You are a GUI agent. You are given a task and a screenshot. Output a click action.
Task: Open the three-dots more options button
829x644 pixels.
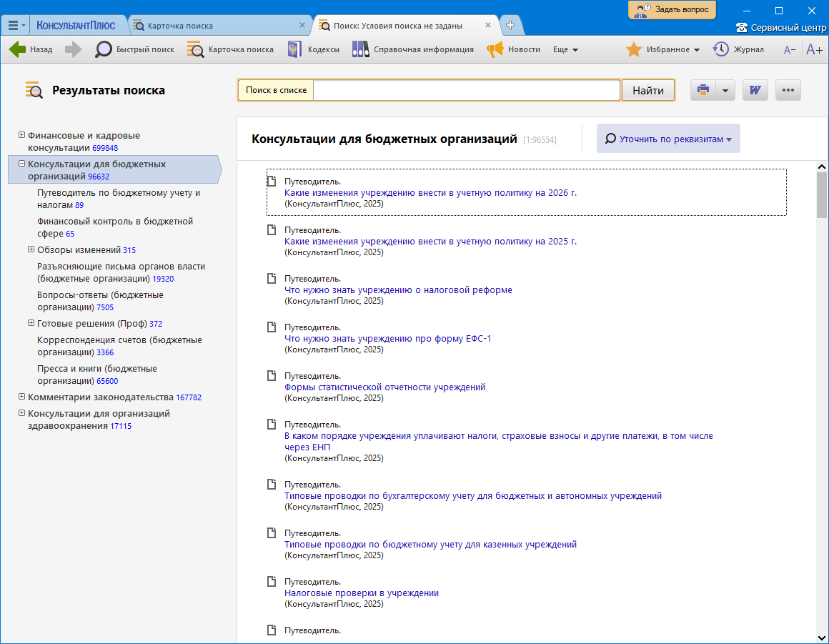point(788,90)
